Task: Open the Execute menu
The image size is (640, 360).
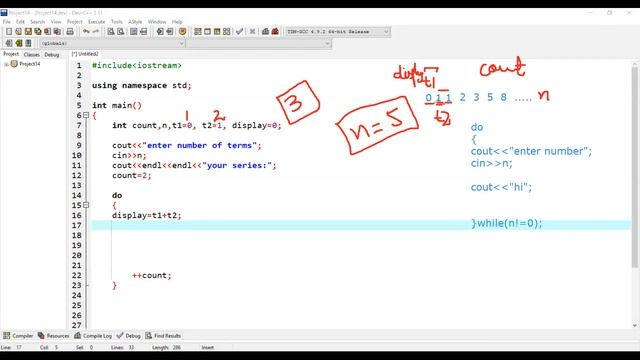Action: (97, 22)
